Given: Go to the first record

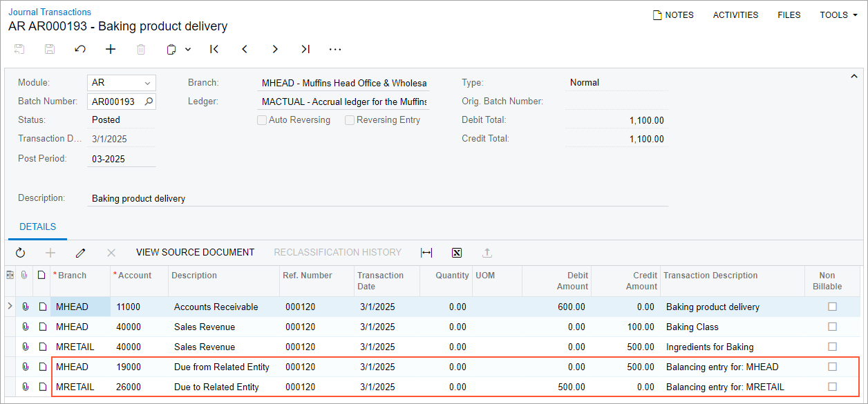Looking at the screenshot, I should [x=214, y=49].
